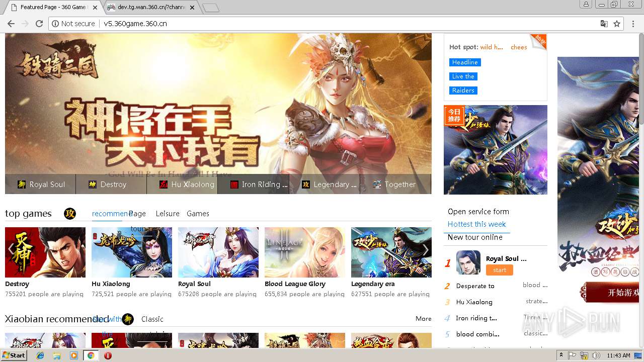Open a new tab with the new tab button

pos(211,8)
